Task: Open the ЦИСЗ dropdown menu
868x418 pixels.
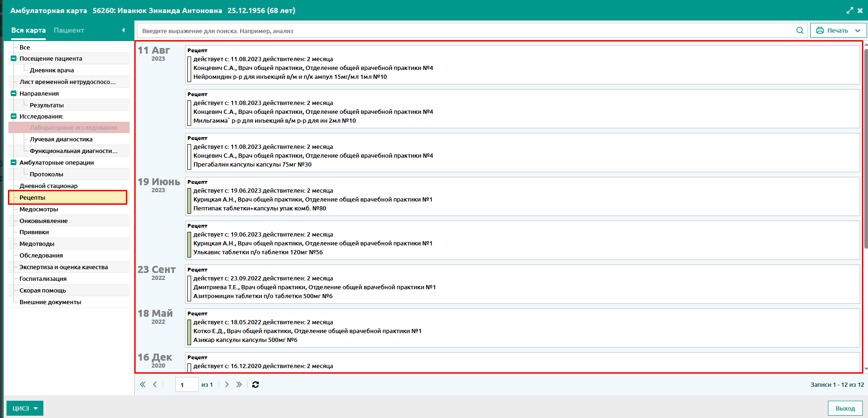Action: click(25, 408)
